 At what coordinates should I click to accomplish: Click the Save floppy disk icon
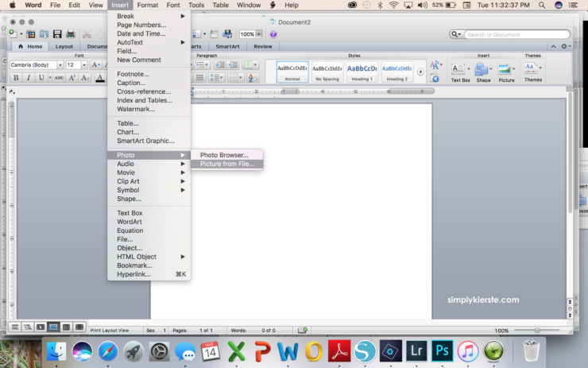(57, 34)
